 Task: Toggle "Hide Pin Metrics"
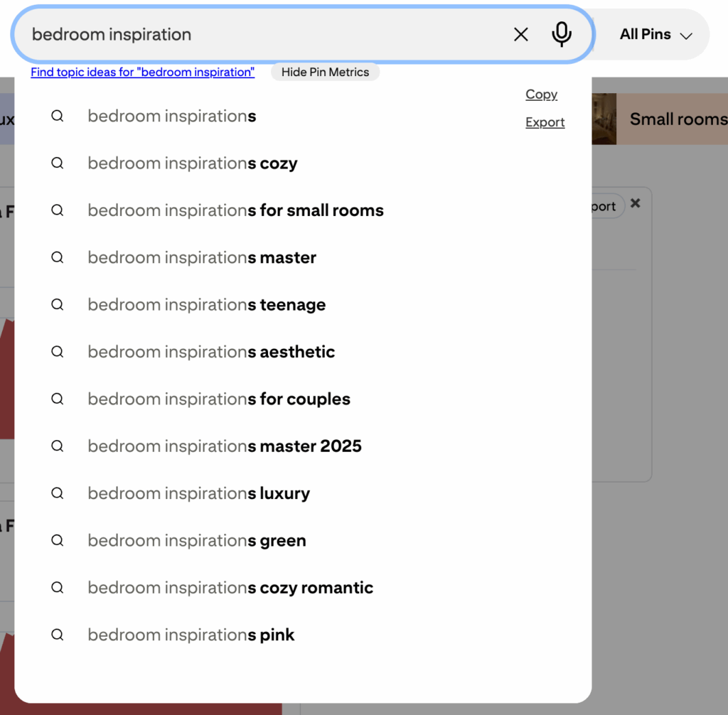(x=325, y=72)
